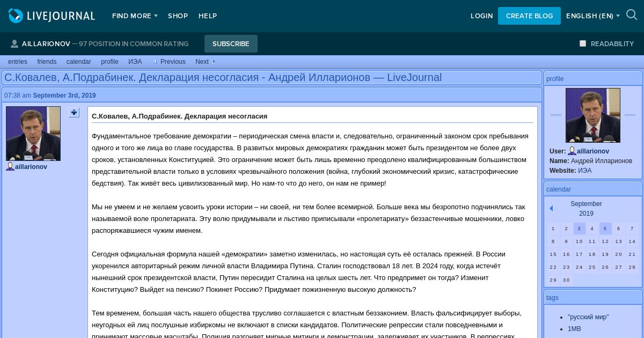Open the Shop menu item
The width and height of the screenshot is (644, 338).
178,16
